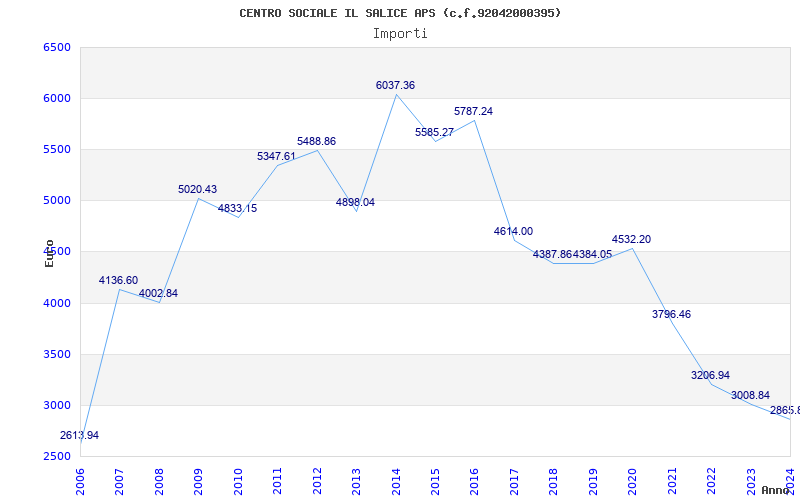Screen dimensions: 800x500
Task: Select the data label 3008.84
Action: (x=750, y=396)
